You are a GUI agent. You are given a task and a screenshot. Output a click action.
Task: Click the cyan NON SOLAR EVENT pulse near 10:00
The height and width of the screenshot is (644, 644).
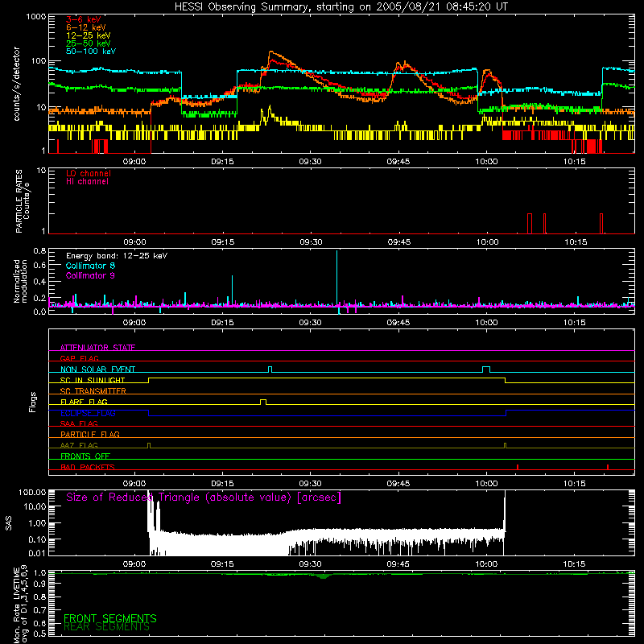tap(486, 369)
